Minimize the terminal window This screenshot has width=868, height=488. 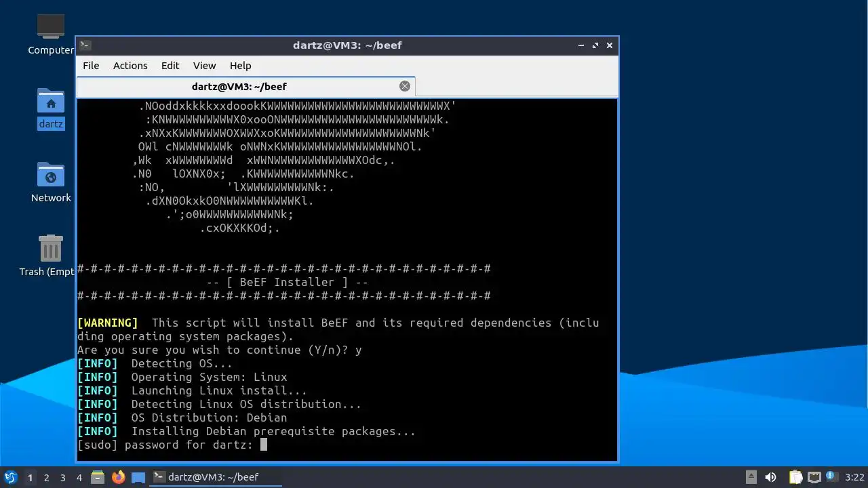click(581, 45)
